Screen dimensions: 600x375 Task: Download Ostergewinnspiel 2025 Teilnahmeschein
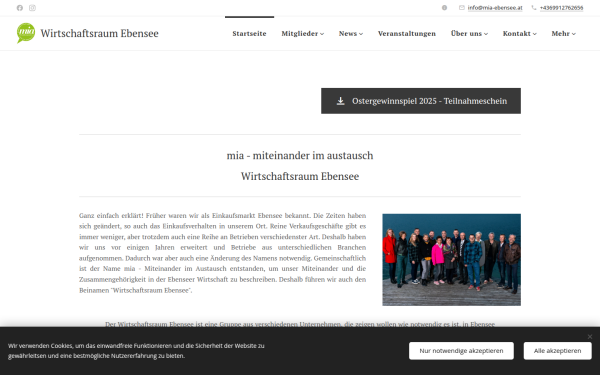421,101
